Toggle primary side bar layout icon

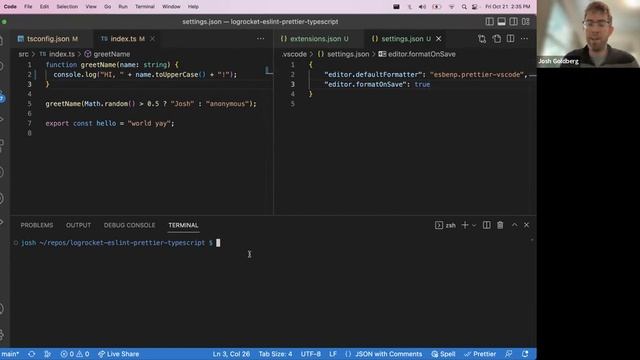(x=489, y=22)
